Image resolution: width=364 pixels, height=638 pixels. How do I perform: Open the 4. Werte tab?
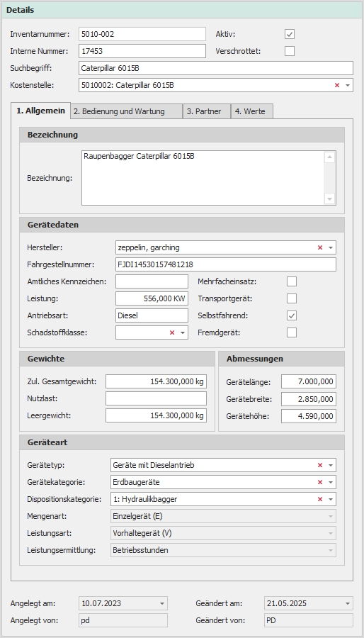(x=252, y=111)
